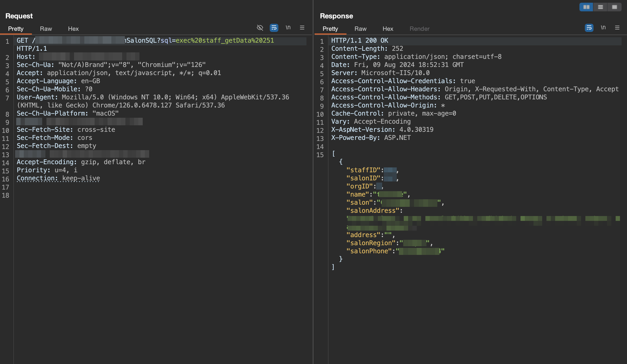Image resolution: width=627 pixels, height=364 pixels.
Task: Click the "salonPhone" JSON key
Action: pos(369,251)
